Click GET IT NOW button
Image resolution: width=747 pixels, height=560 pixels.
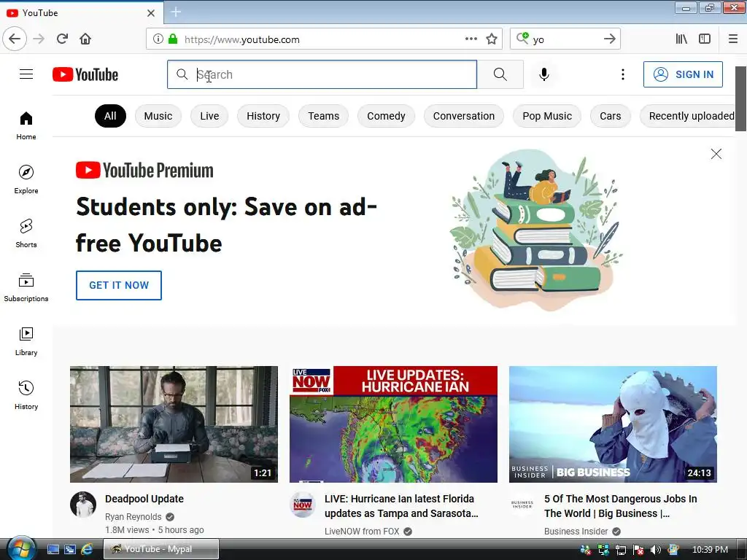119,285
